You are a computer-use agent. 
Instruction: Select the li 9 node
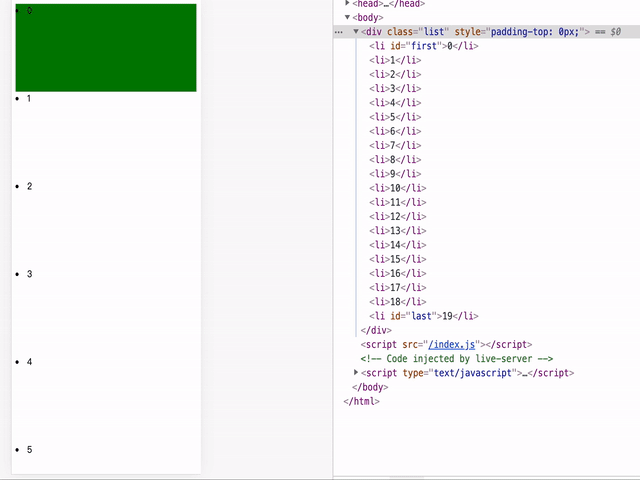coord(395,174)
